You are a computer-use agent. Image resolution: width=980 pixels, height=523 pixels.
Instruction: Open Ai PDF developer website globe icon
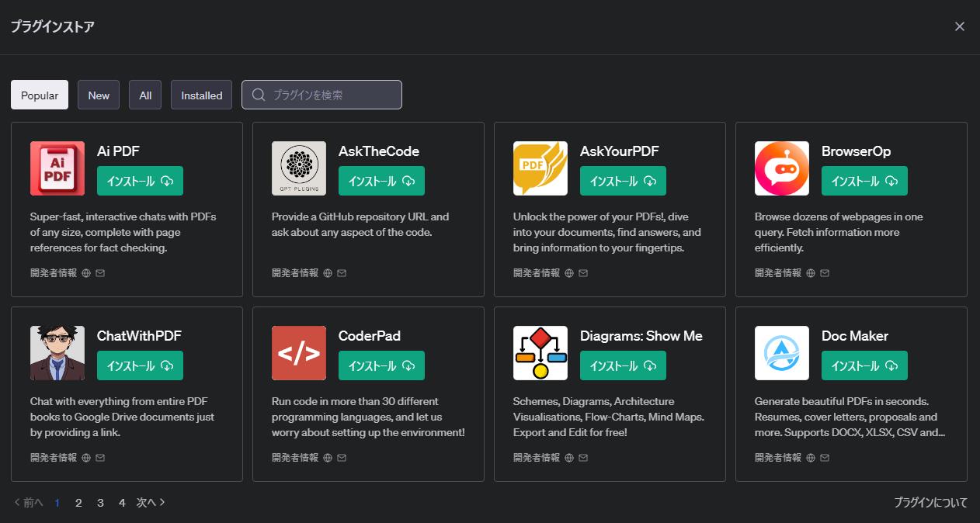[86, 273]
